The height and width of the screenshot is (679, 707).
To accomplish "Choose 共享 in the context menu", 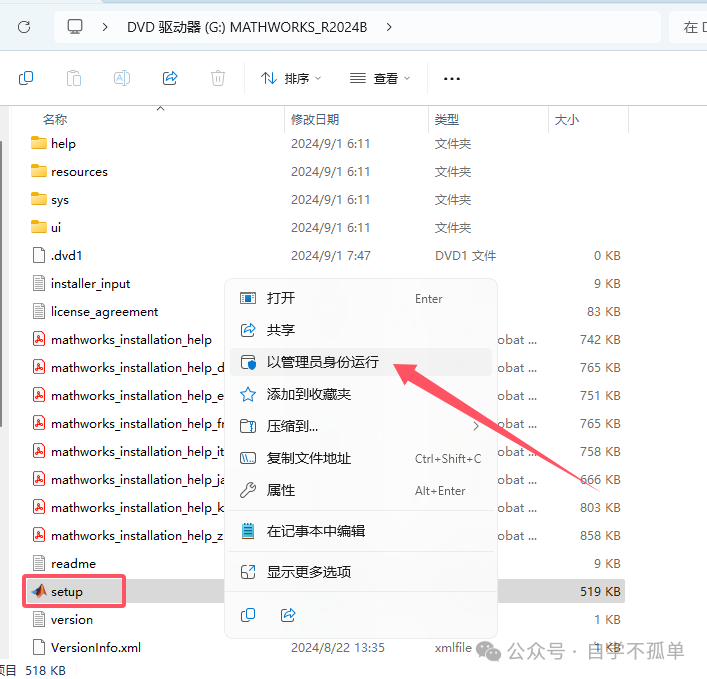I will [361, 330].
